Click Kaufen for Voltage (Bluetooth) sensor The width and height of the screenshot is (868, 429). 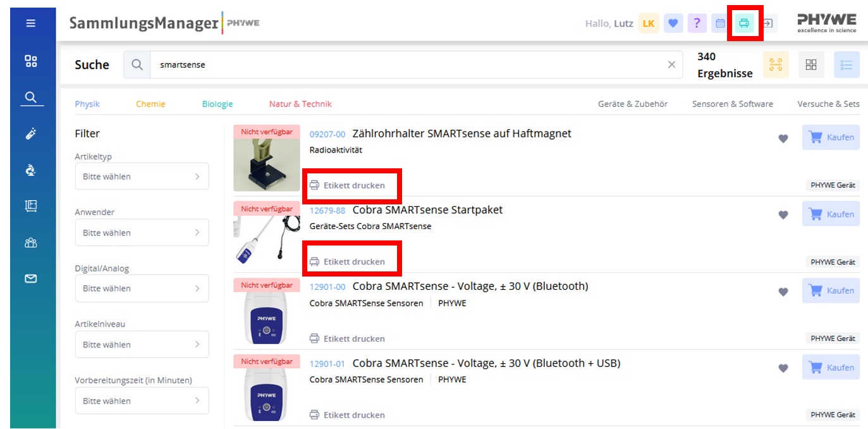[831, 290]
